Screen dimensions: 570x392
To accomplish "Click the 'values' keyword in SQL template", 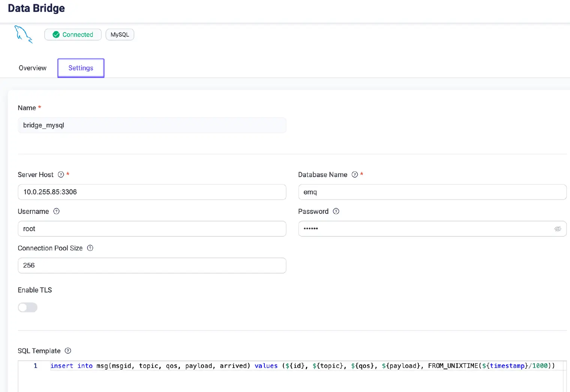I will (x=266, y=366).
